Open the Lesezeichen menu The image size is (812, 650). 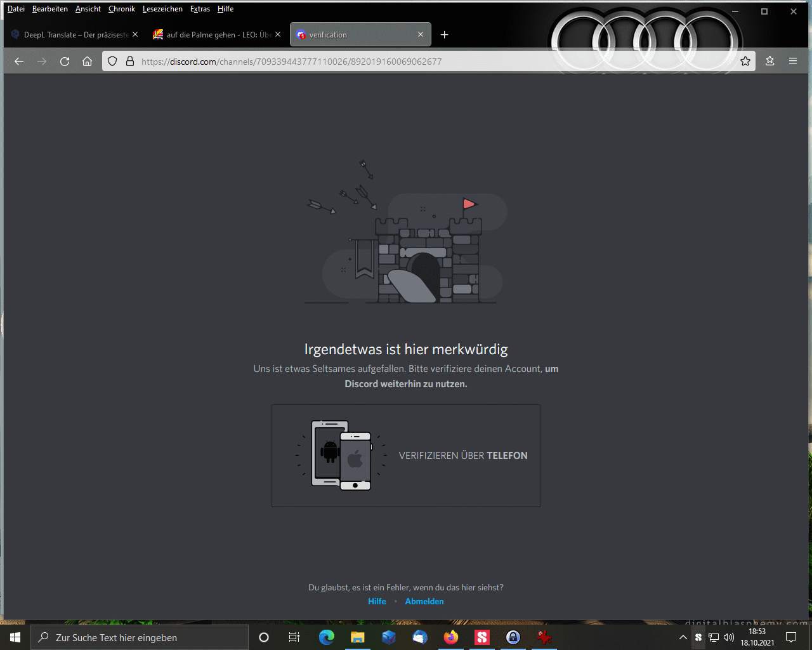pos(162,9)
